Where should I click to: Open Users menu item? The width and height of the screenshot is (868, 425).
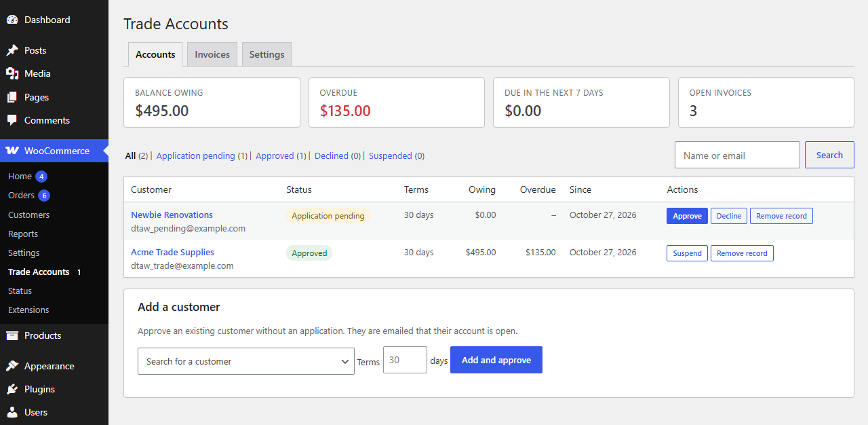[54, 412]
